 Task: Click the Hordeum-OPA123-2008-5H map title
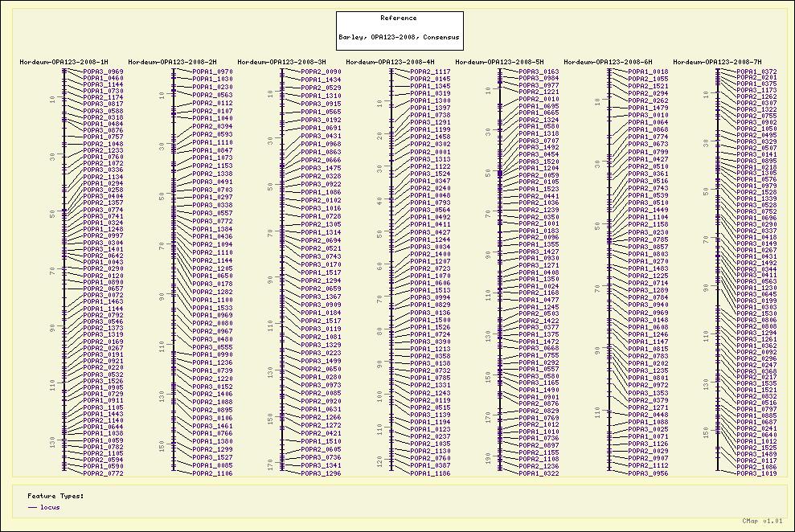(x=499, y=62)
